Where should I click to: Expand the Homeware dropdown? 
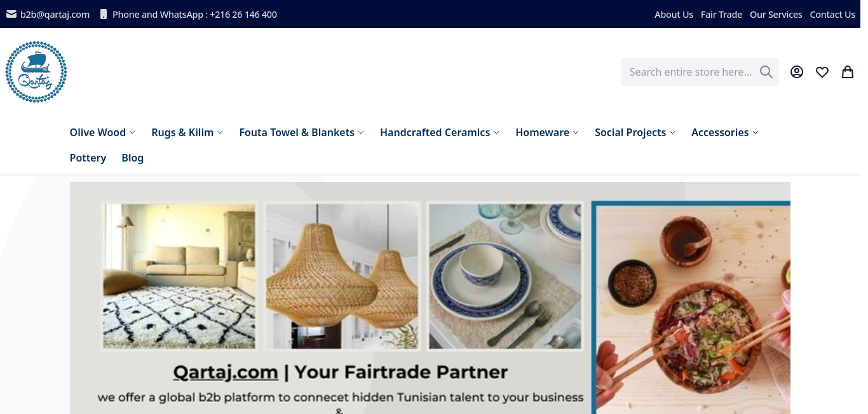point(547,132)
